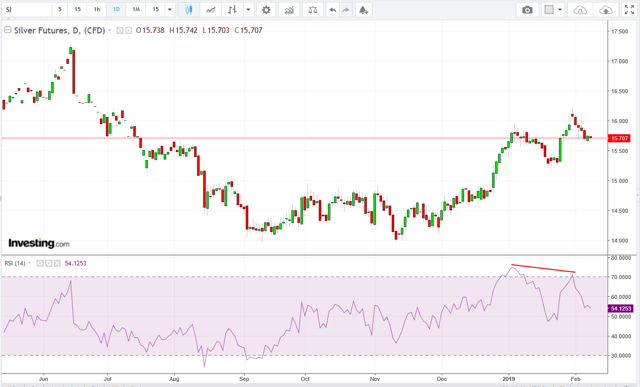Click the close value C15.707
The width and height of the screenshot is (640, 387).
coord(248,30)
